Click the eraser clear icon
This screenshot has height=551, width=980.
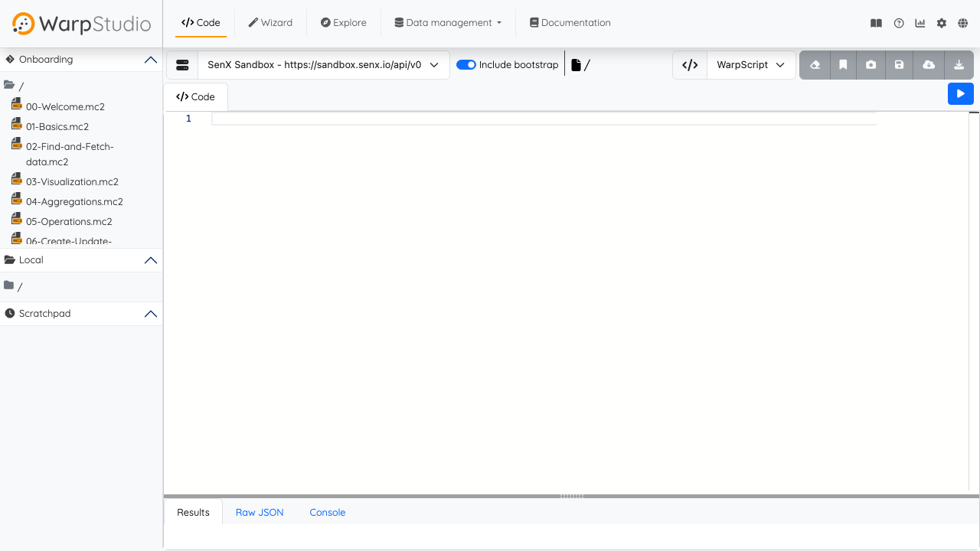(x=815, y=65)
